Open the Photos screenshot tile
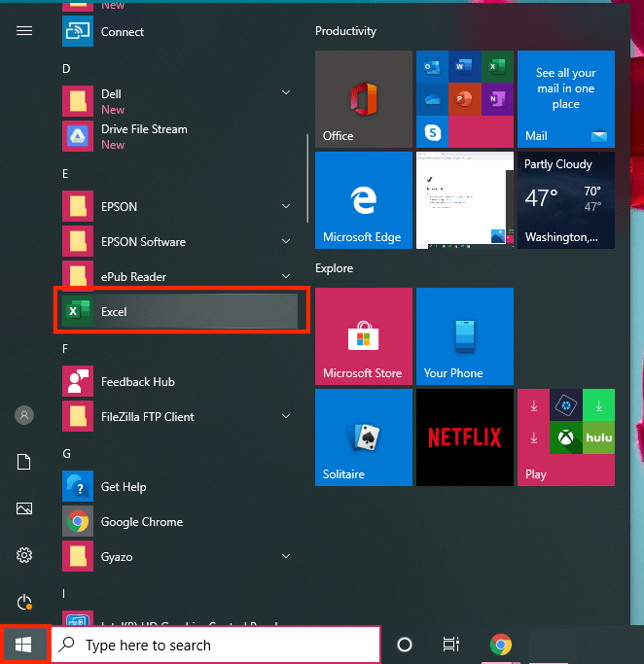The image size is (644, 664). 465,200
